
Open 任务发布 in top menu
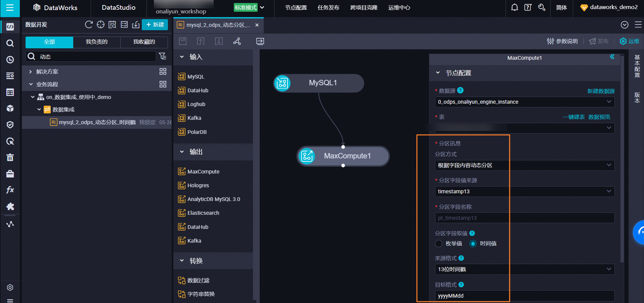click(329, 7)
